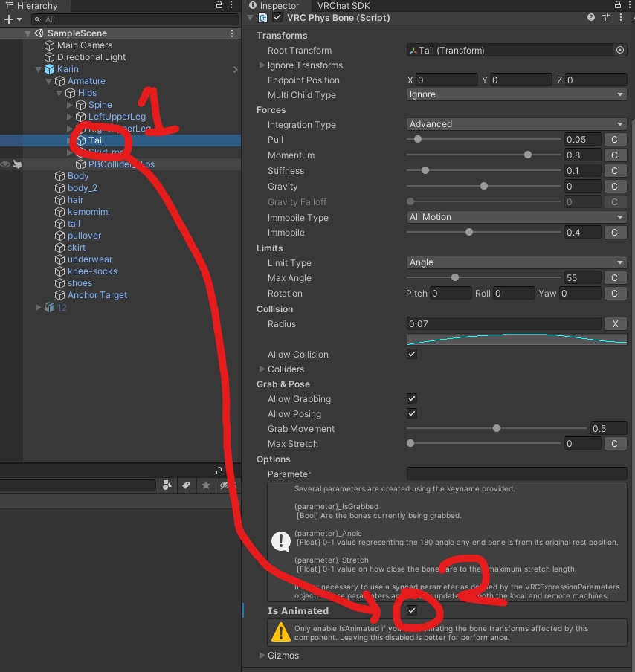Open VRC Phys Bone help icon

(x=591, y=17)
